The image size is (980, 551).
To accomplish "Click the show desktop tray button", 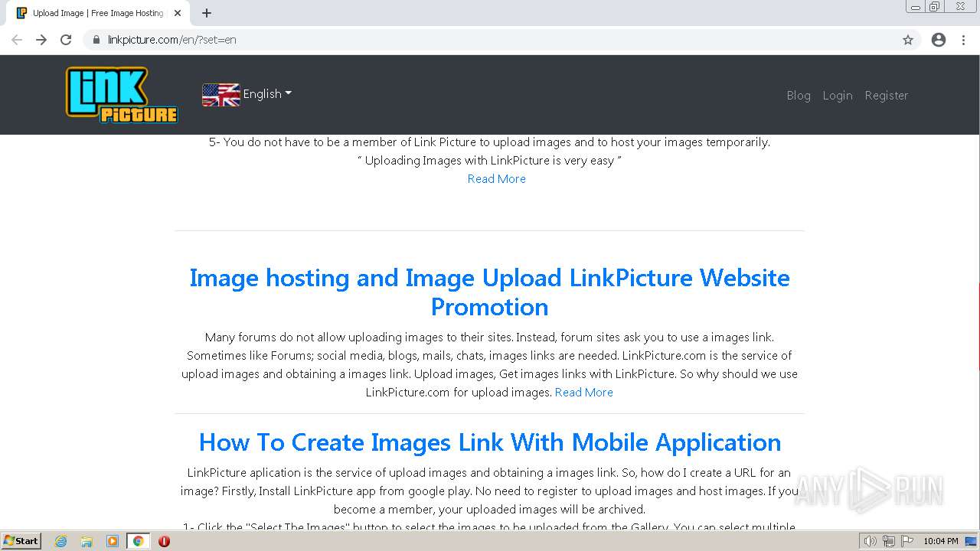I will (972, 541).
